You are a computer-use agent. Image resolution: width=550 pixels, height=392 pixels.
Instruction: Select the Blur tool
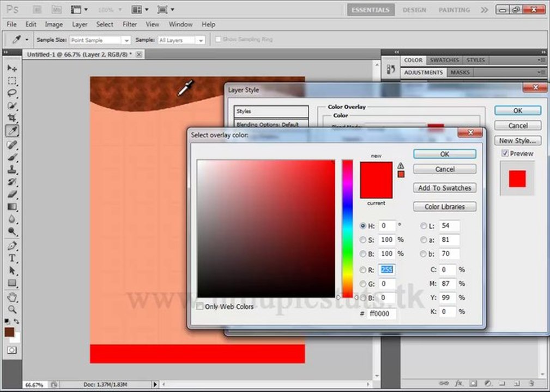(x=12, y=219)
